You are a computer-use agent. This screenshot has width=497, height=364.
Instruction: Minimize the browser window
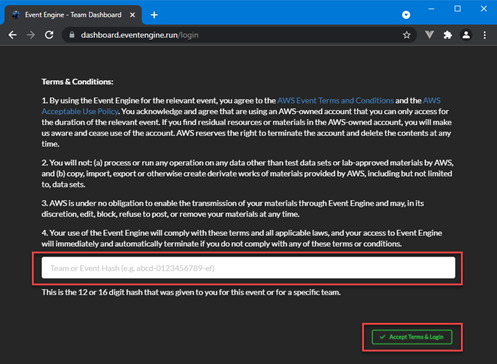[x=431, y=9]
